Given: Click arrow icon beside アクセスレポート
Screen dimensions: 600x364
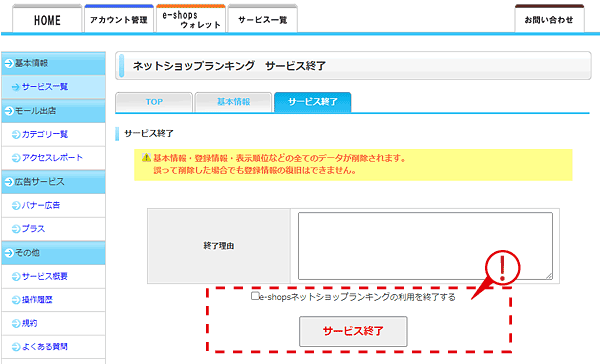Looking at the screenshot, I should [16, 158].
